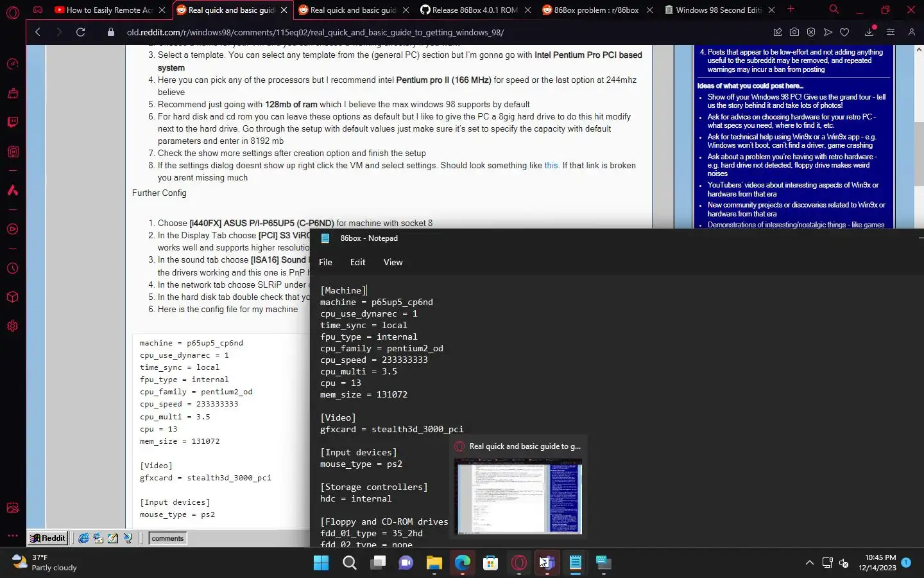Click 'mem_size = 131072' line in Notepad
Screen dimensions: 924x578
364,394
